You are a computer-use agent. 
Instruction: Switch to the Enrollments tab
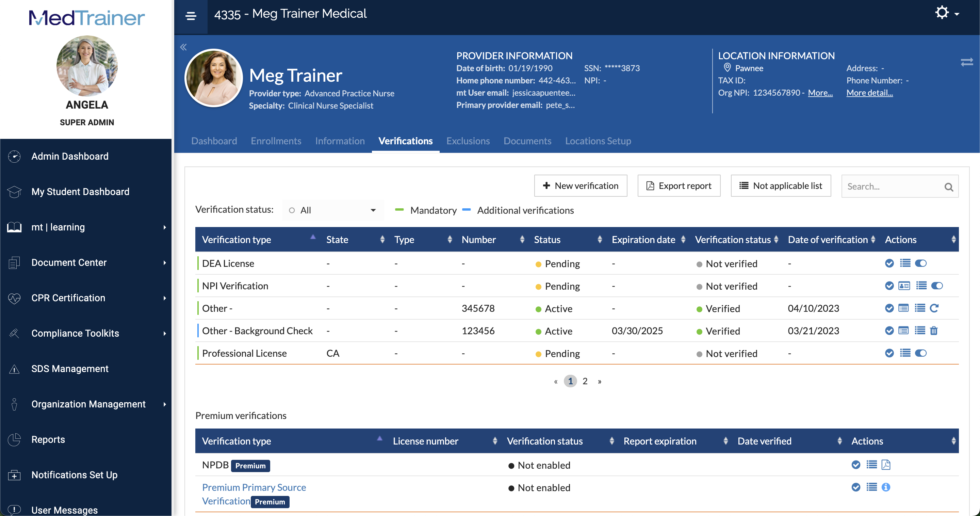click(x=276, y=141)
